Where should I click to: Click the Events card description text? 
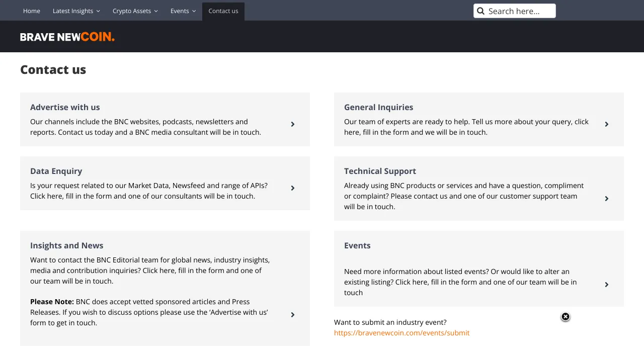pyautogui.click(x=460, y=282)
